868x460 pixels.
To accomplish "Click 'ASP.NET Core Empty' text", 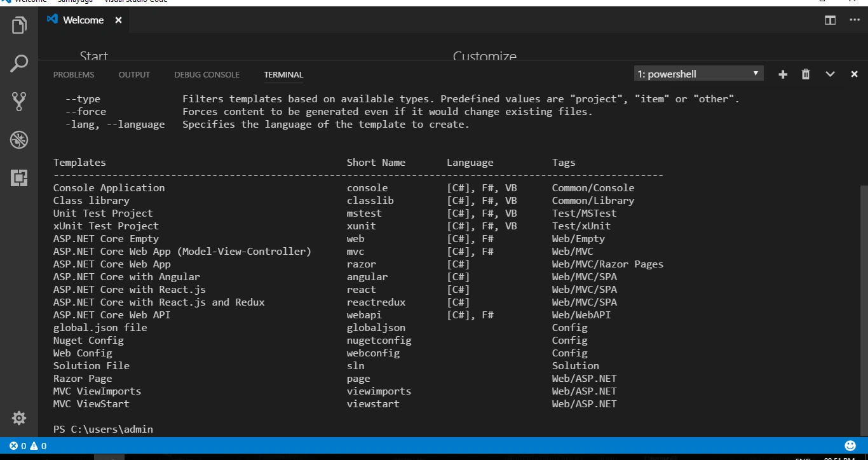I will [x=106, y=239].
